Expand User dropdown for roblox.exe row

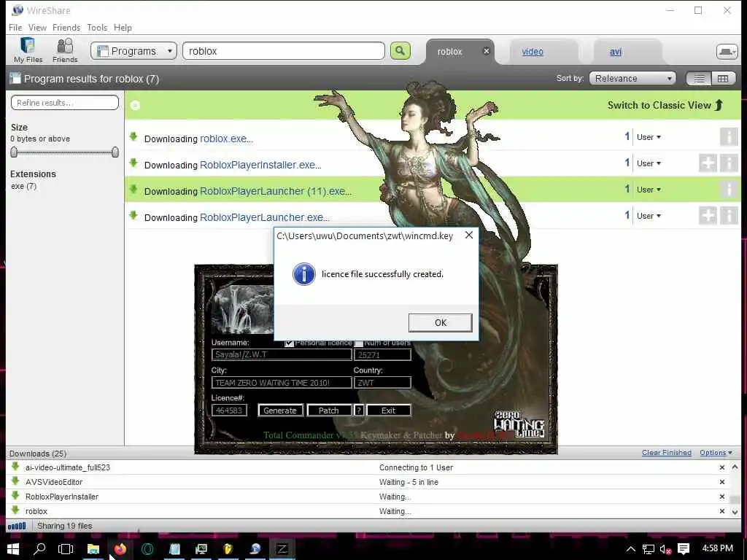649,137
